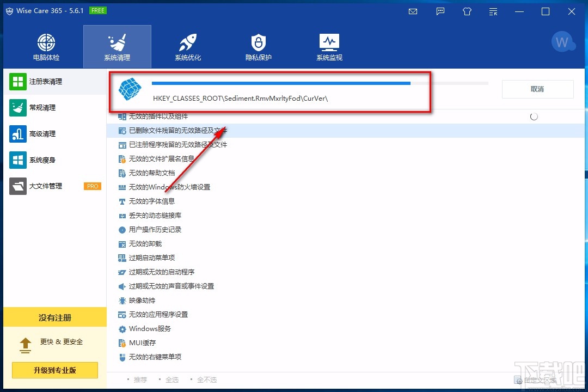
Task: Open the 电脑体检 PC checkup tab
Action: point(46,47)
